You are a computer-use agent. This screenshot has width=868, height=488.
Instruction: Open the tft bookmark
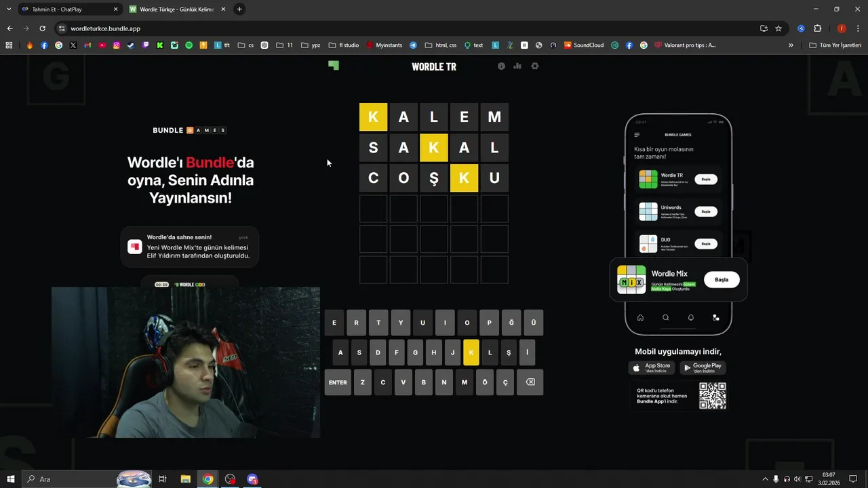coord(222,45)
